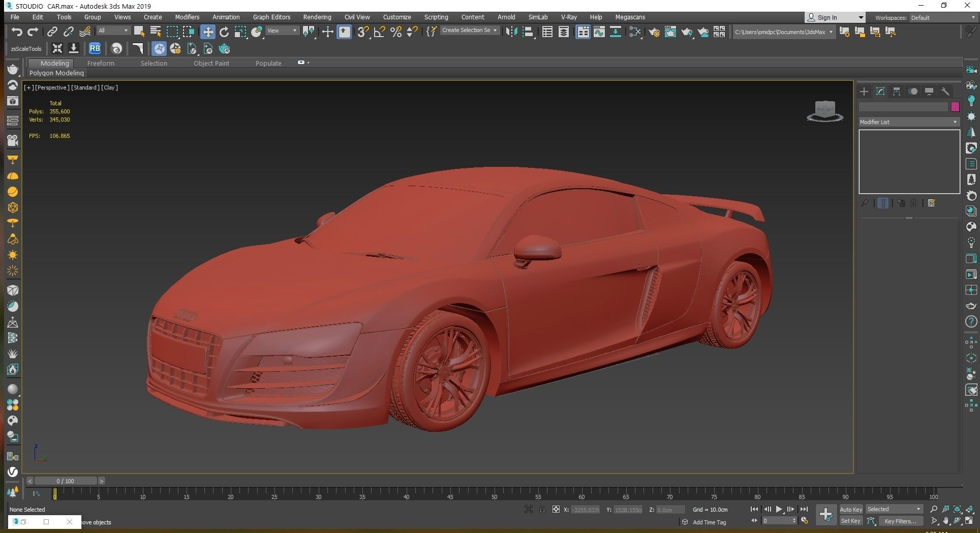Screen dimensions: 980x533
Task: Switch to the Object Paint ribbon tab
Action: coord(211,64)
